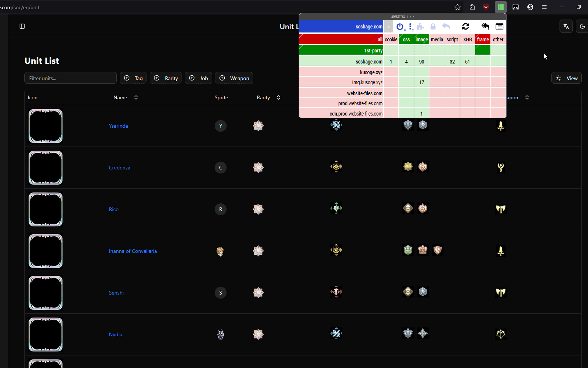Click the img.kusoge.xyz image cell showing 17

tap(422, 82)
